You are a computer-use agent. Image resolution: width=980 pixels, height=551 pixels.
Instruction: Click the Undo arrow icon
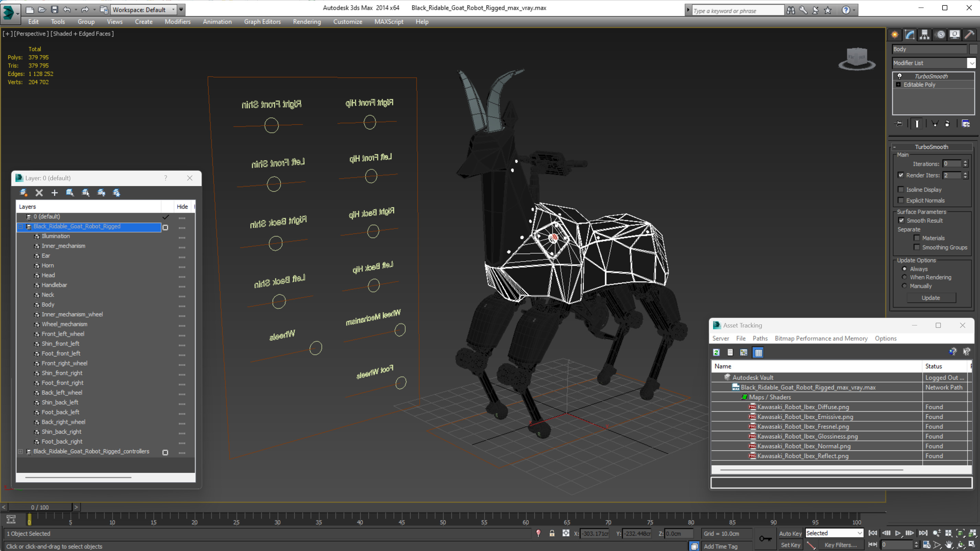[67, 10]
